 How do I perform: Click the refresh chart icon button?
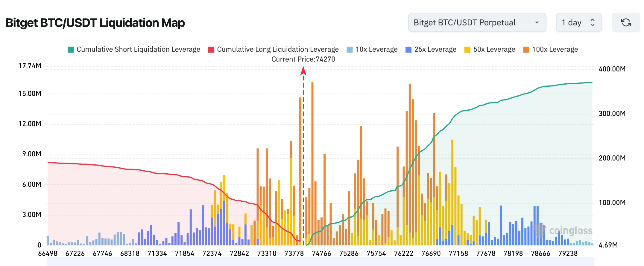coord(626,22)
